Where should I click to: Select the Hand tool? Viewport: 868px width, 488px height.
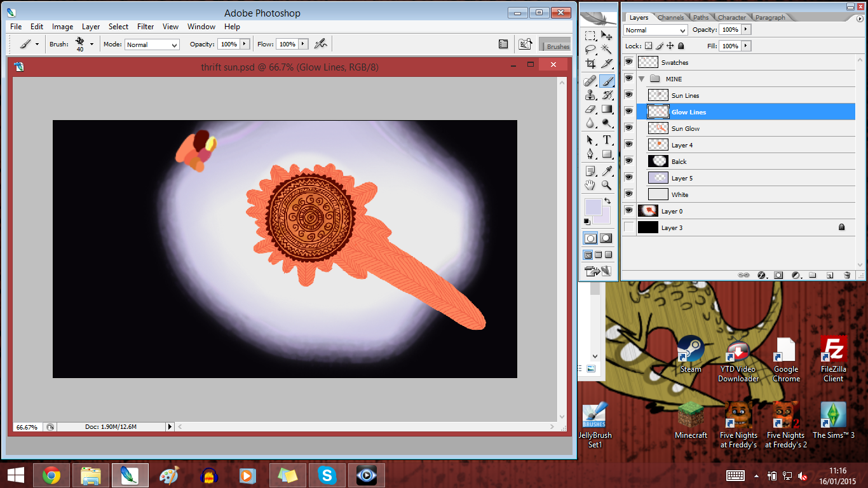590,186
